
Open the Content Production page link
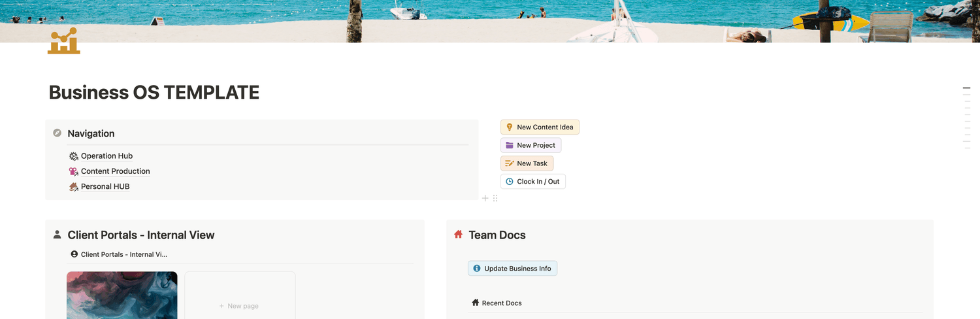coord(116,171)
